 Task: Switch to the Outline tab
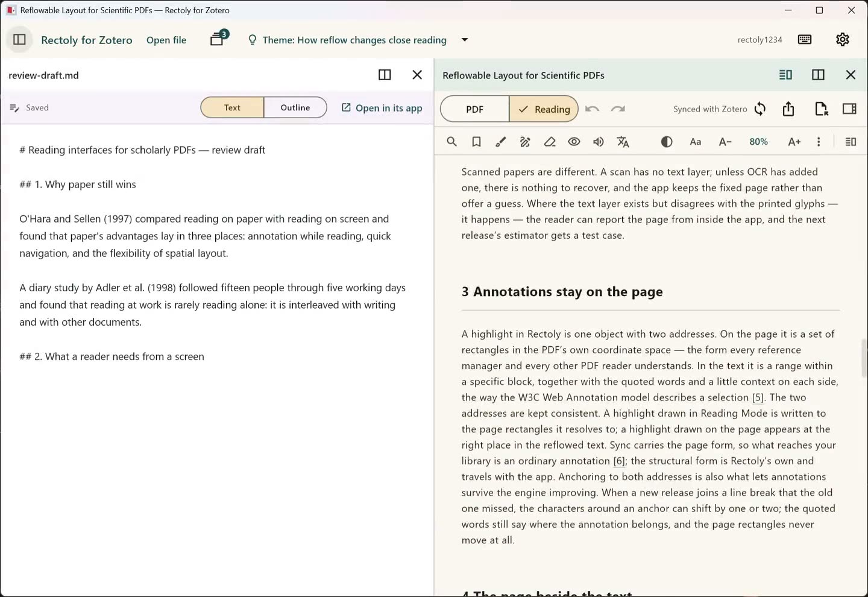tap(295, 107)
